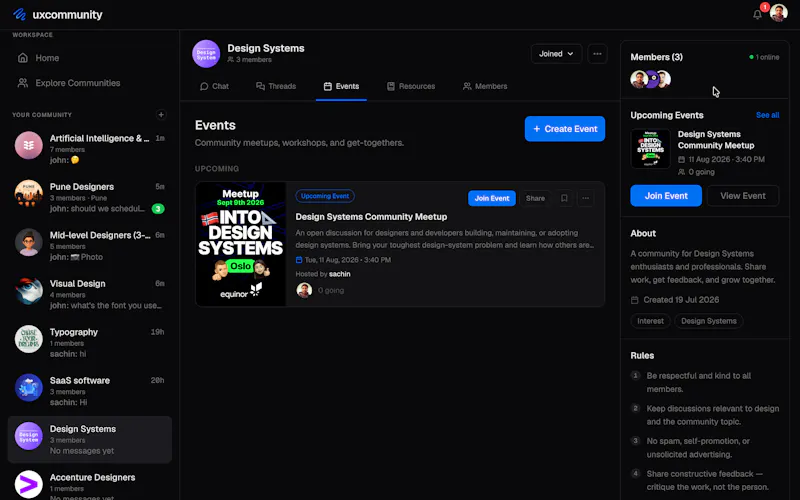Click the Create Event button

click(565, 129)
